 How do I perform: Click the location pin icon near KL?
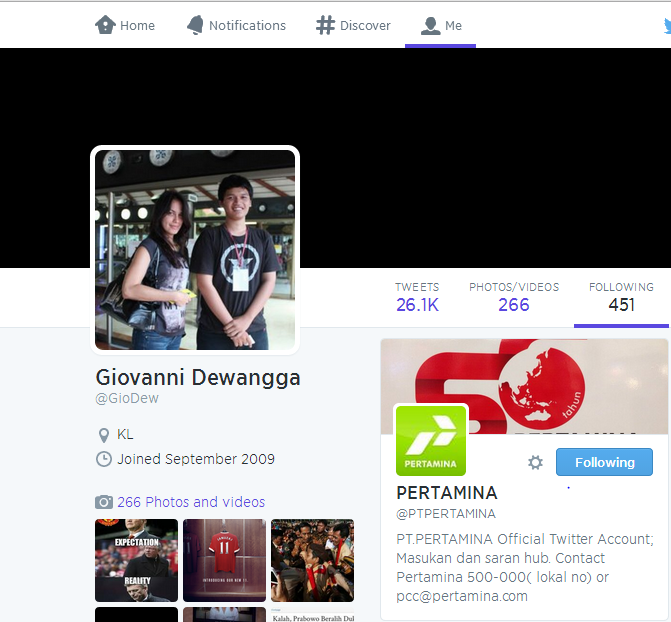[104, 435]
